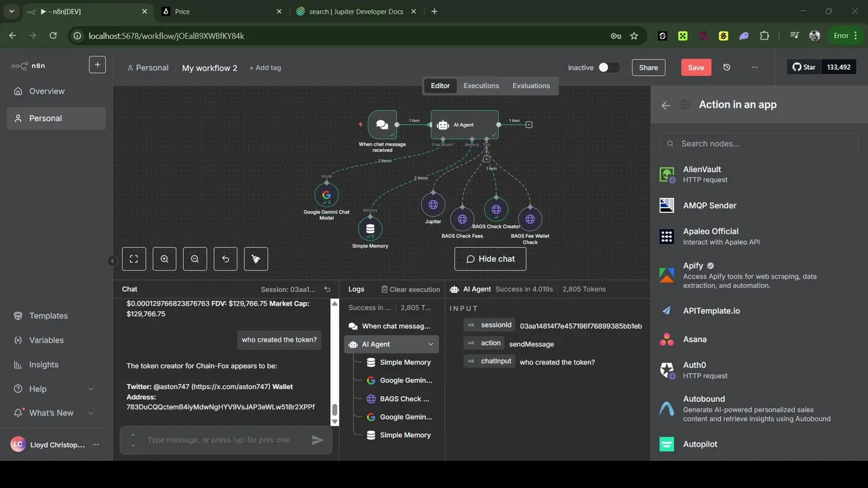Click the undo-arrow reset zoom button
Screen dimensions: 868x488
coord(226,259)
